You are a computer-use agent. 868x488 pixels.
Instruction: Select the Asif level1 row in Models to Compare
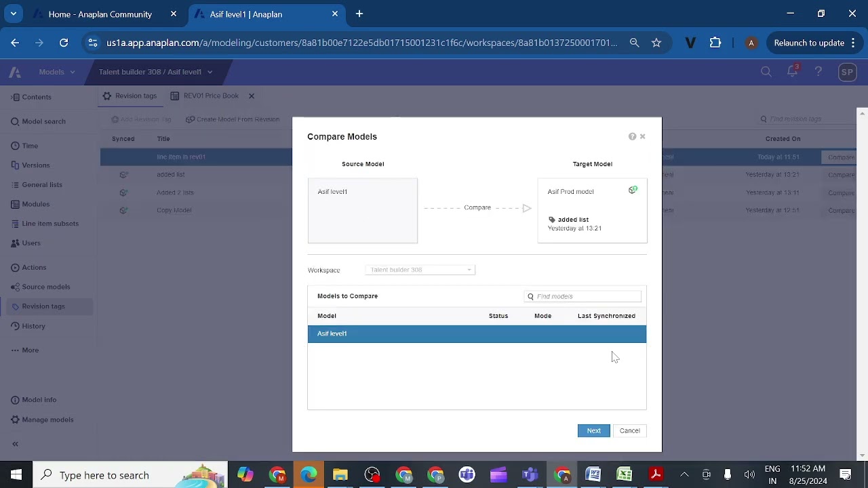477,333
